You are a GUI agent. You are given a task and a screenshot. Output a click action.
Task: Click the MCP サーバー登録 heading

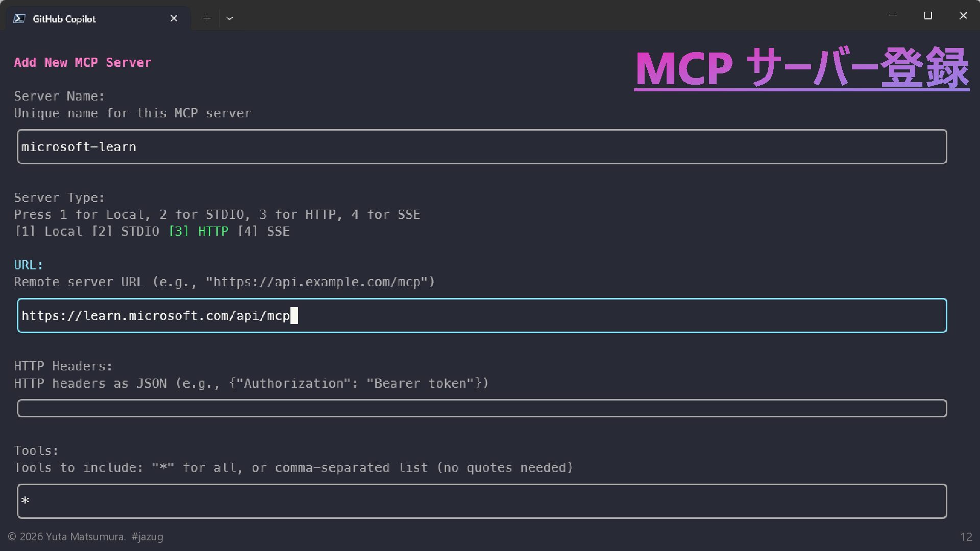tap(801, 68)
